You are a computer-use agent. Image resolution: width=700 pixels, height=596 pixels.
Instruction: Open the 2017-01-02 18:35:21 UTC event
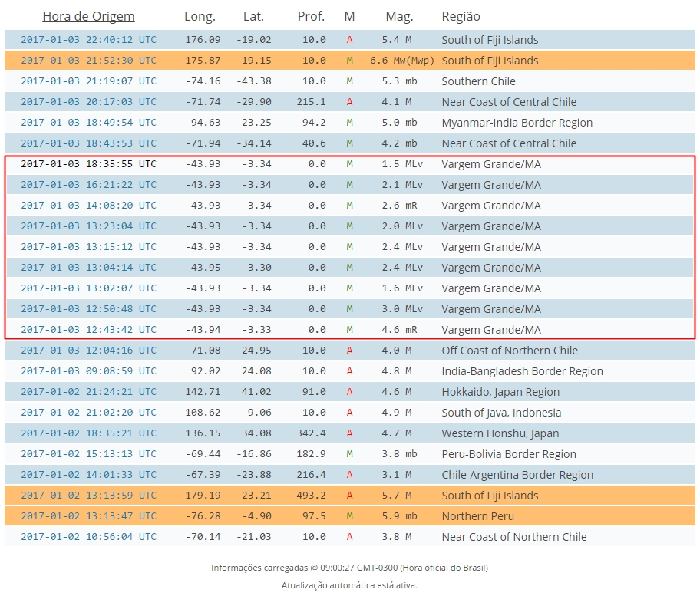click(88, 433)
